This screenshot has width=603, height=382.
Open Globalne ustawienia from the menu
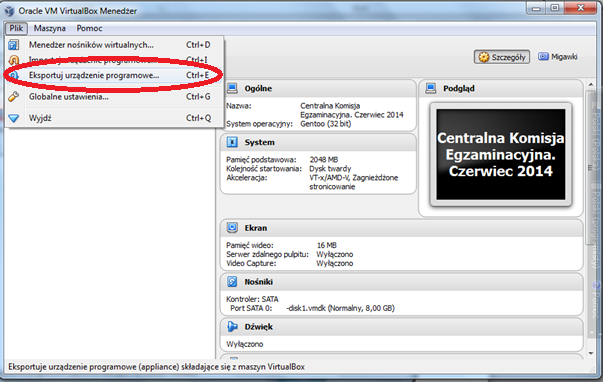point(115,97)
